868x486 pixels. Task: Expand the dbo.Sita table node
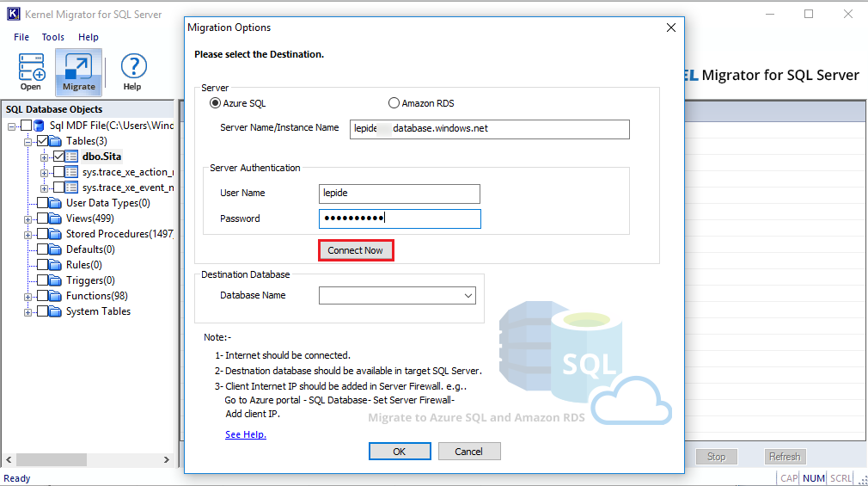pos(45,158)
